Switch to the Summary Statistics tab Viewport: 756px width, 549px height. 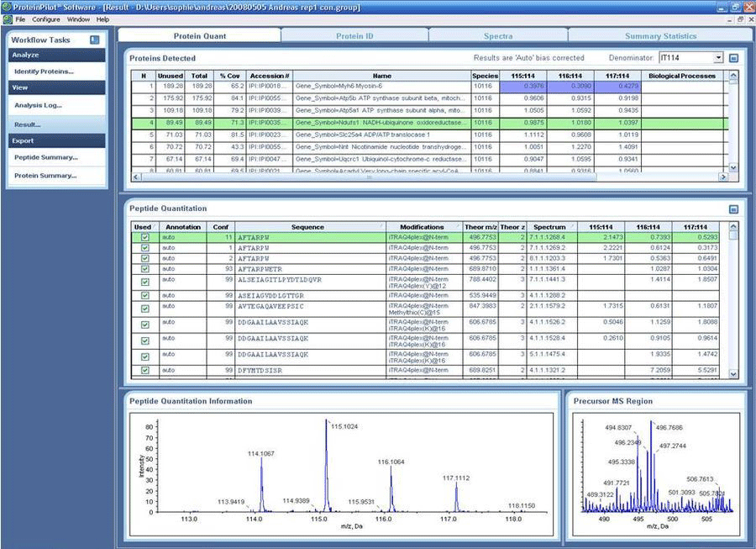point(660,35)
